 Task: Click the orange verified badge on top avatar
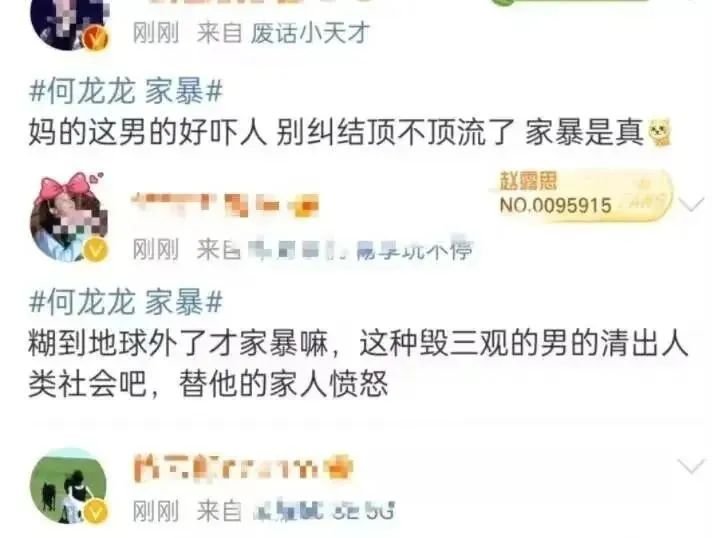pyautogui.click(x=95, y=38)
